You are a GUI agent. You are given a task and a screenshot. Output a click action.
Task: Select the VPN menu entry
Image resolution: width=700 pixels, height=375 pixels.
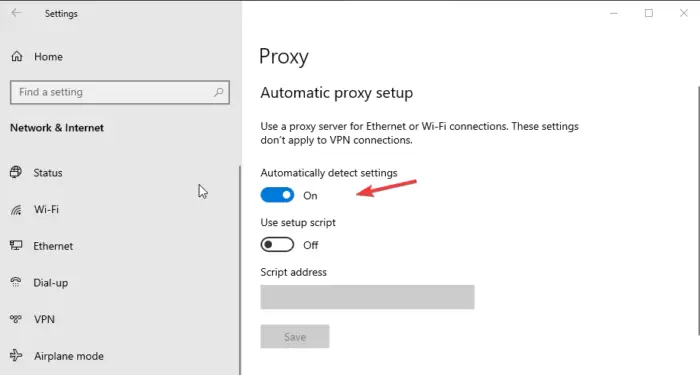point(44,319)
